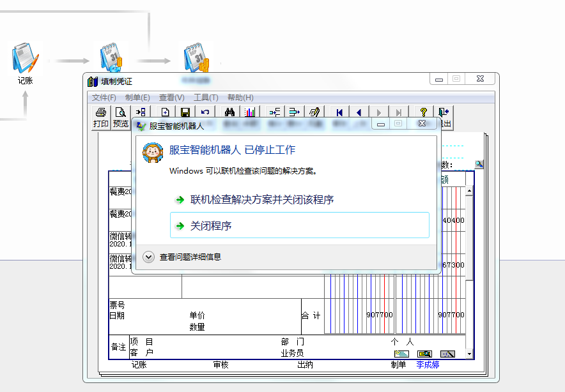Click the 备注 cell
Viewport: 565px width, 392px height.
click(118, 347)
